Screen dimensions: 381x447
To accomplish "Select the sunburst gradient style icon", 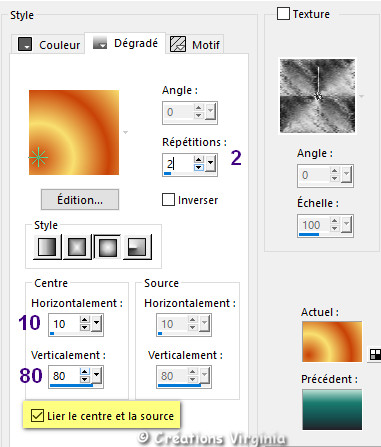I will click(107, 247).
